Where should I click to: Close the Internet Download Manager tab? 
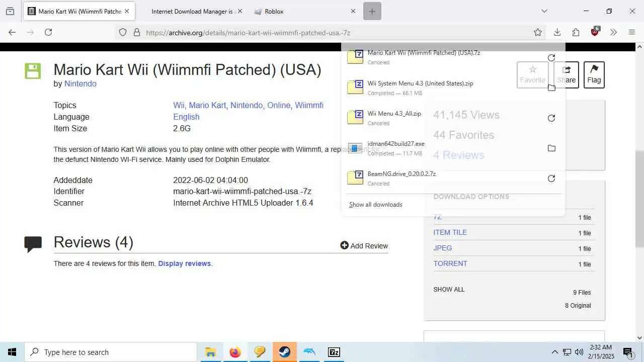(239, 11)
